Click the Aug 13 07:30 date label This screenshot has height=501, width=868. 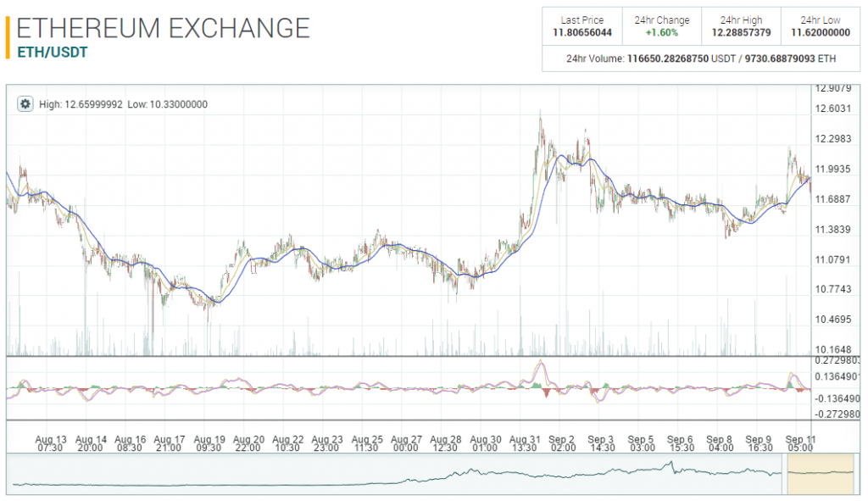click(x=53, y=443)
